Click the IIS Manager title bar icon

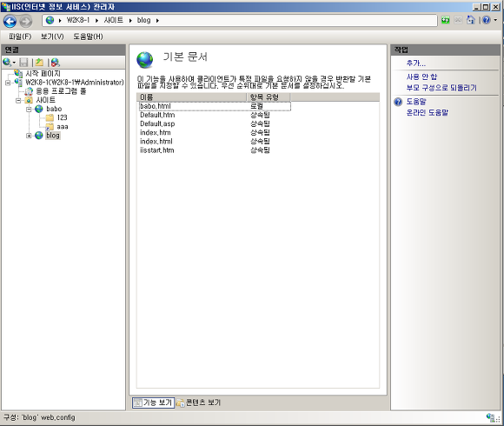6,7
